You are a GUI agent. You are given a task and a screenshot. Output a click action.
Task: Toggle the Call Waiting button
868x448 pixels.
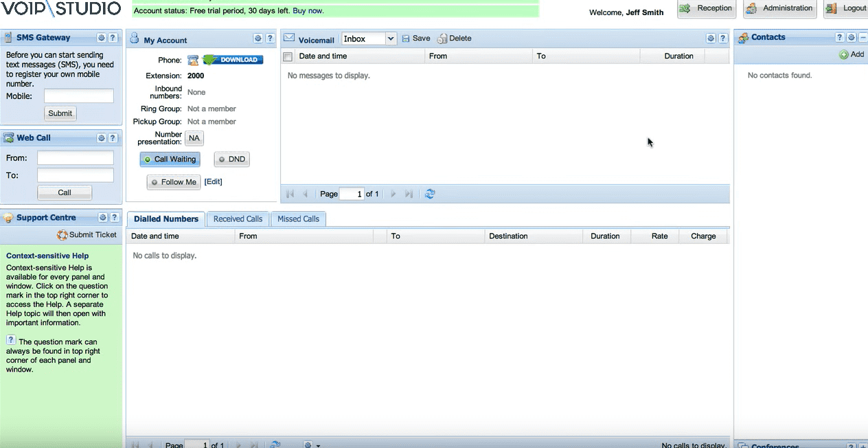tap(170, 159)
